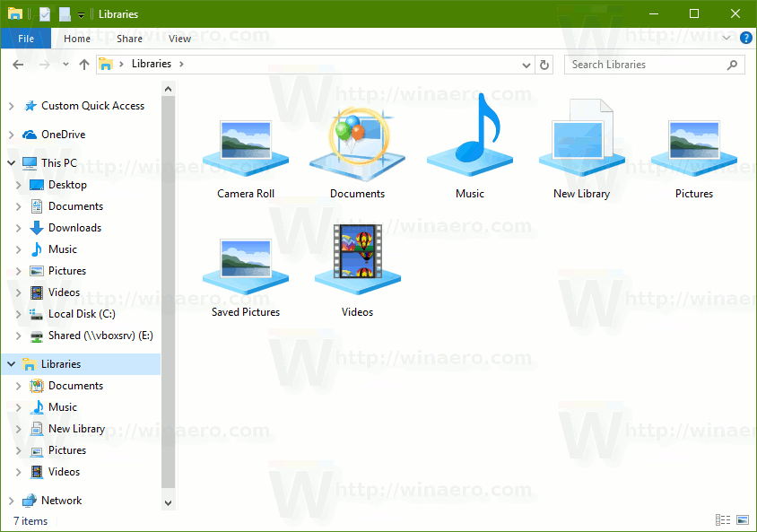
Task: Open the address bar dropdown arrow
Action: (526, 64)
